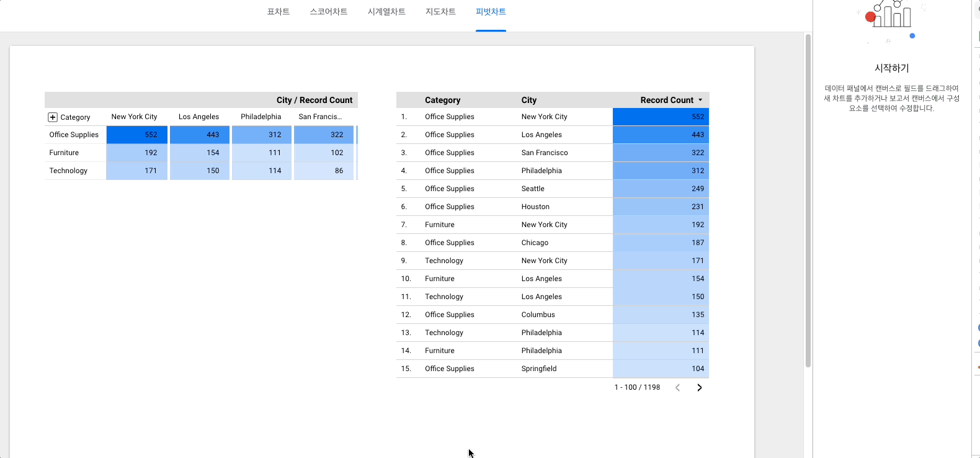The image size is (980, 458).
Task: Go to previous page of table
Action: click(677, 387)
